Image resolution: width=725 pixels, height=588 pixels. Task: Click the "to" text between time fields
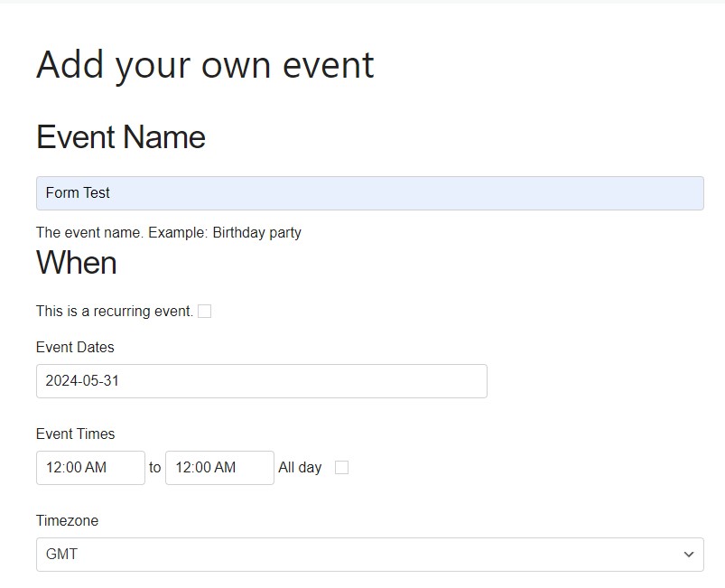[155, 468]
